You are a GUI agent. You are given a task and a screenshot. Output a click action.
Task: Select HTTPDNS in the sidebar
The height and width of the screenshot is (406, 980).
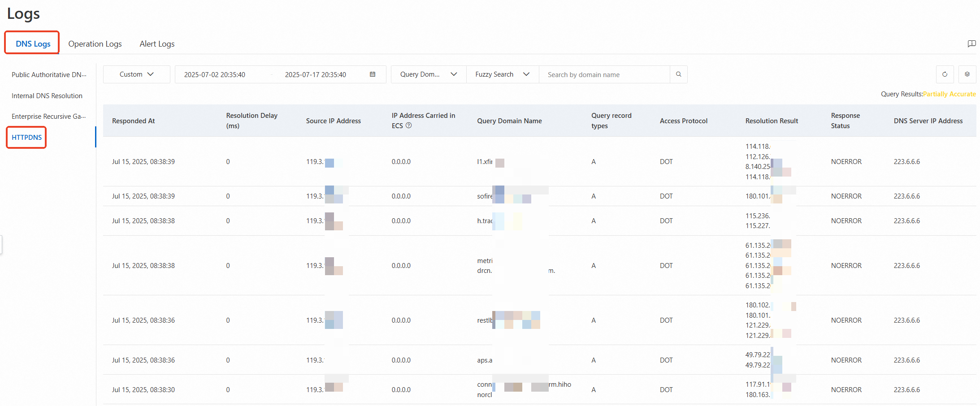point(26,137)
